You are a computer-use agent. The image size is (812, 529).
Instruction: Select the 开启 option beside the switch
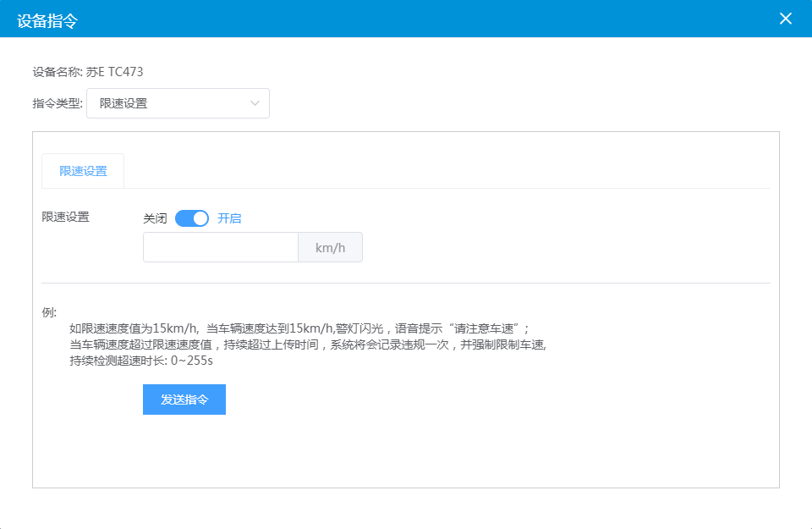[x=229, y=218]
